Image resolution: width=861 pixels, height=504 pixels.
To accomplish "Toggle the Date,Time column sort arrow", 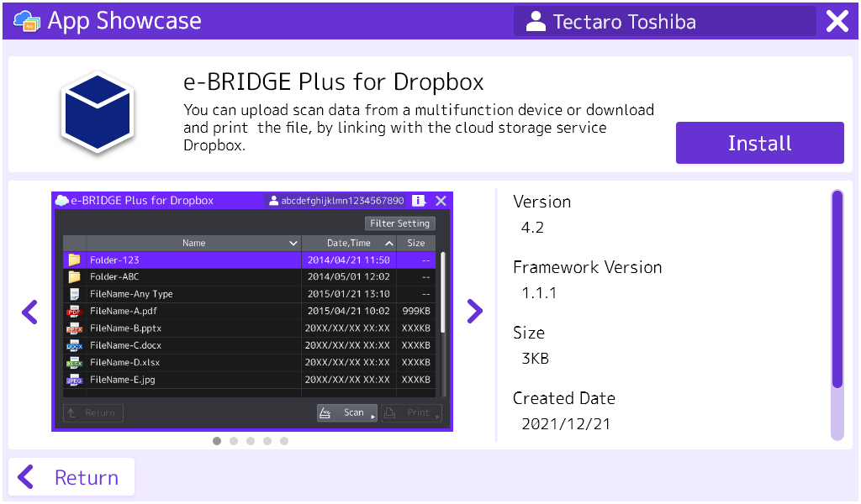I will (389, 243).
